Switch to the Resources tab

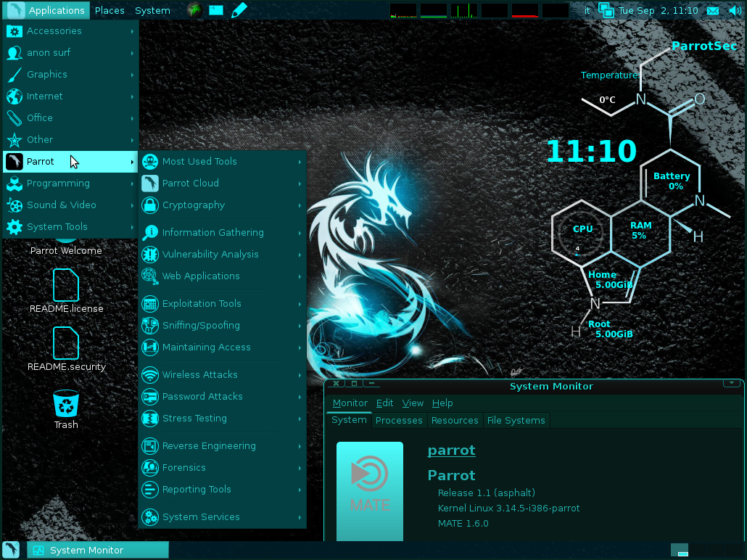[455, 420]
